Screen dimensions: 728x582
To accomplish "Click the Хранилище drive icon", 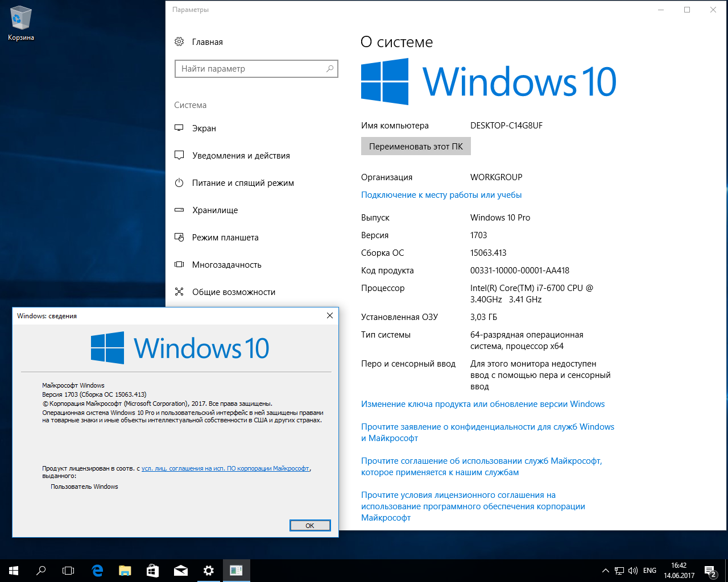I will click(x=179, y=210).
